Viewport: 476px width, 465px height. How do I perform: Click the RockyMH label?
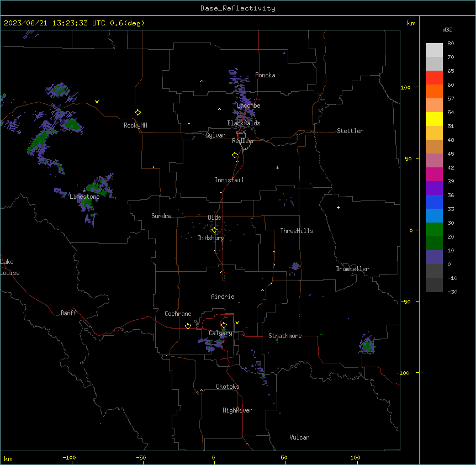(135, 125)
